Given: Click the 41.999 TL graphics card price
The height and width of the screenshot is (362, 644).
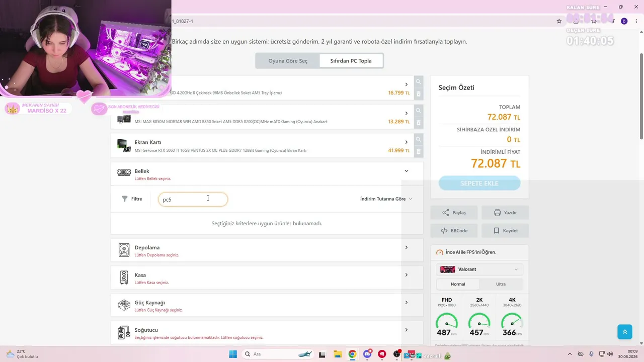Looking at the screenshot, I should click(x=399, y=150).
